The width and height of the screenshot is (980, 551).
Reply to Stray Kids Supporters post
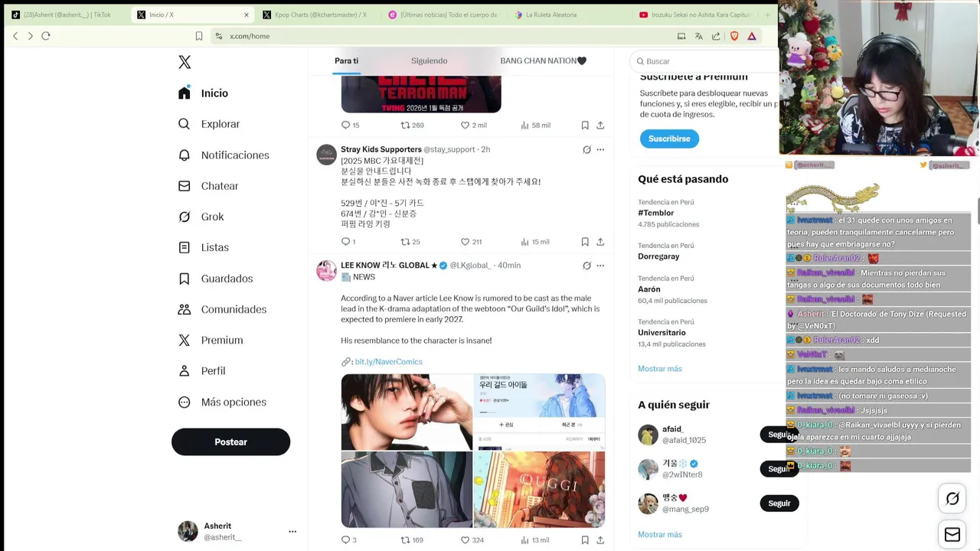(x=348, y=242)
